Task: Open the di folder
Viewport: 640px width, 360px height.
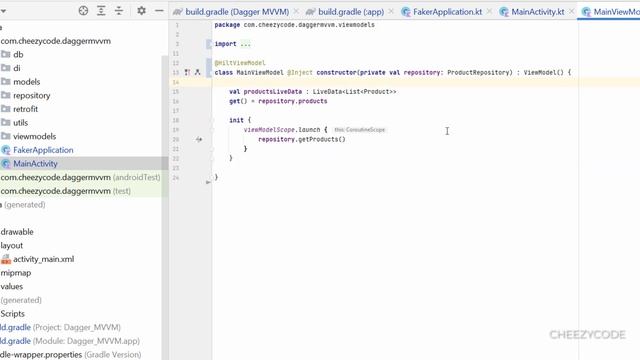Action: point(17,68)
